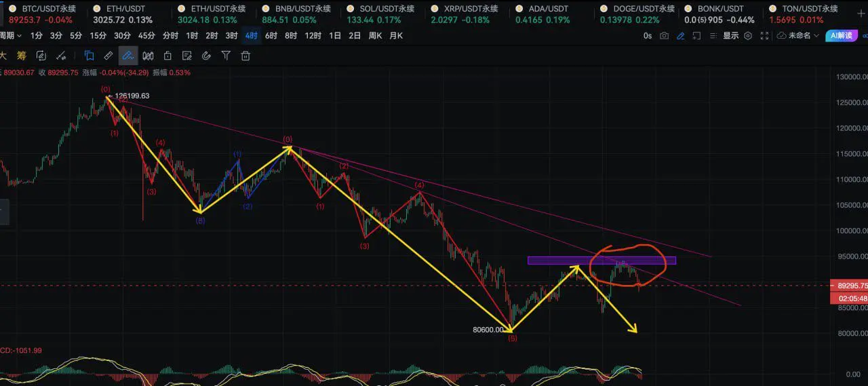This screenshot has width=868, height=386.
Task: Open the trend line drawing tool
Action: pos(61,56)
